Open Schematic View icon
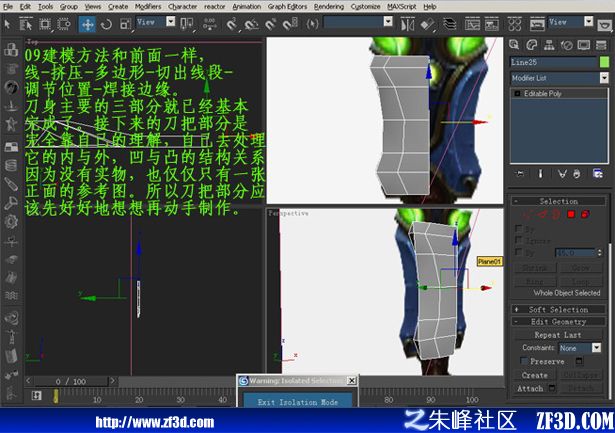Screen dimensions: 615x433 point(491,24)
